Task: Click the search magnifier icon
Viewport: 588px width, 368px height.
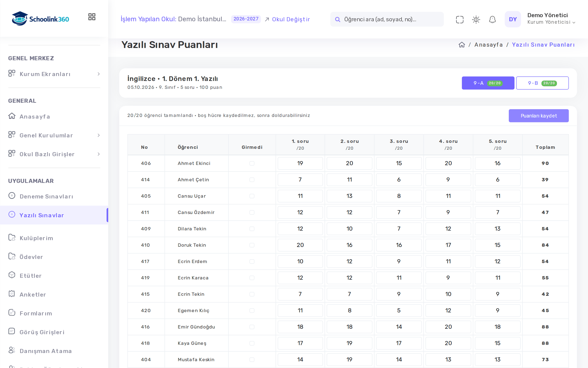Action: tap(338, 19)
